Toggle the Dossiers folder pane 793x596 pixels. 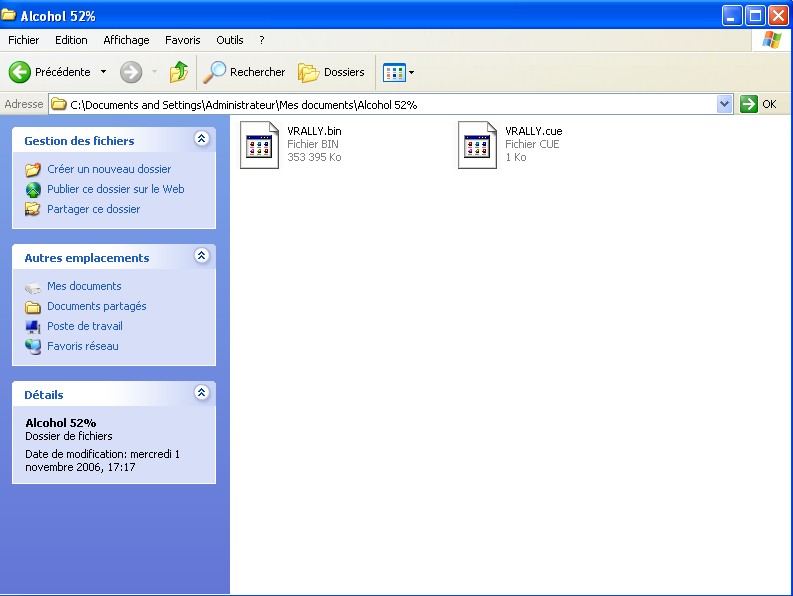(x=331, y=72)
